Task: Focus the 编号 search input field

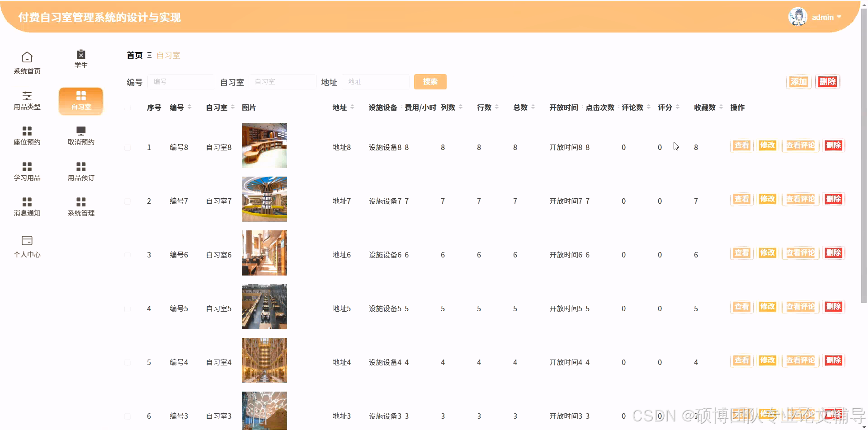Action: [181, 82]
